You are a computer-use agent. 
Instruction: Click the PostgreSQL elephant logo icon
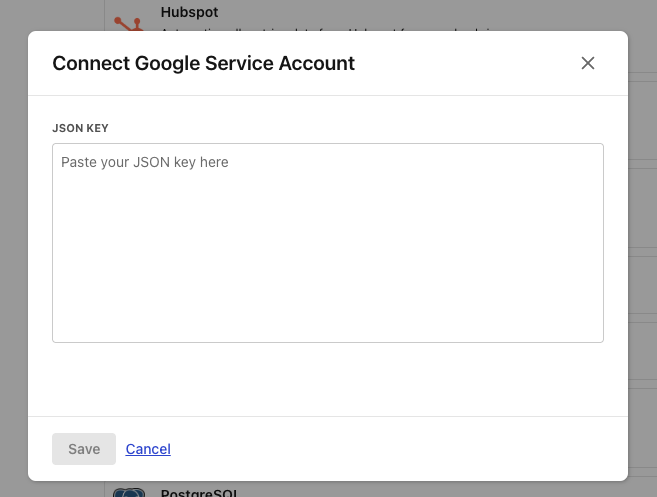[128, 492]
